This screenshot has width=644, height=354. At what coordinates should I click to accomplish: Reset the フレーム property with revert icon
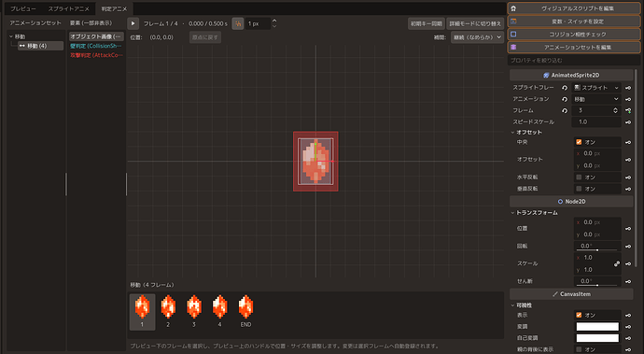tap(565, 110)
